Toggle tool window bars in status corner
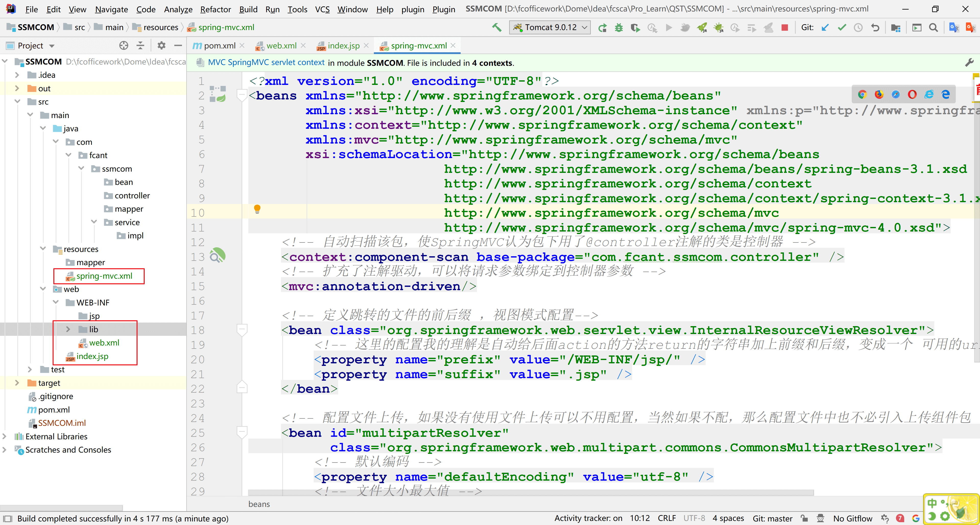This screenshot has width=980, height=525. click(8, 519)
